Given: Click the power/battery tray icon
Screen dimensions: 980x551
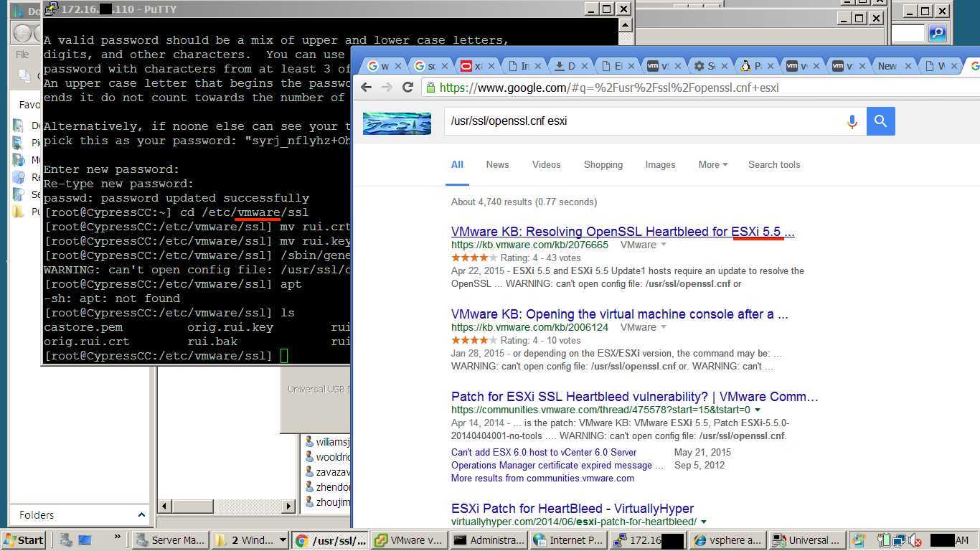Looking at the screenshot, I should coord(883,540).
